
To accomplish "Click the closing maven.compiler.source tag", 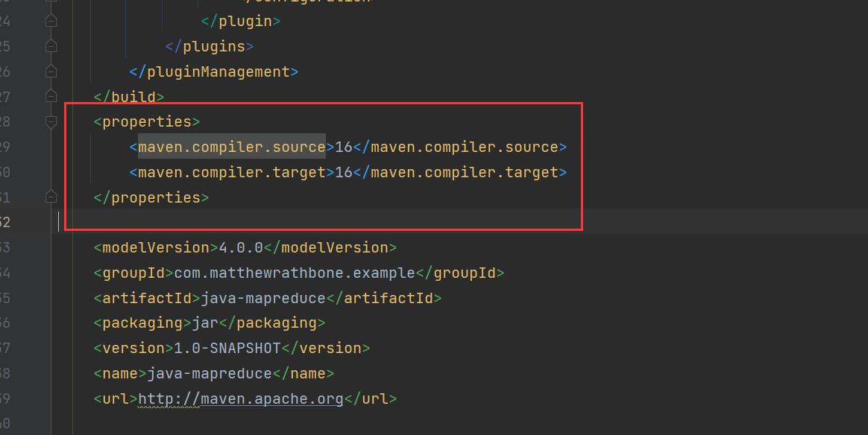I will pyautogui.click(x=459, y=147).
